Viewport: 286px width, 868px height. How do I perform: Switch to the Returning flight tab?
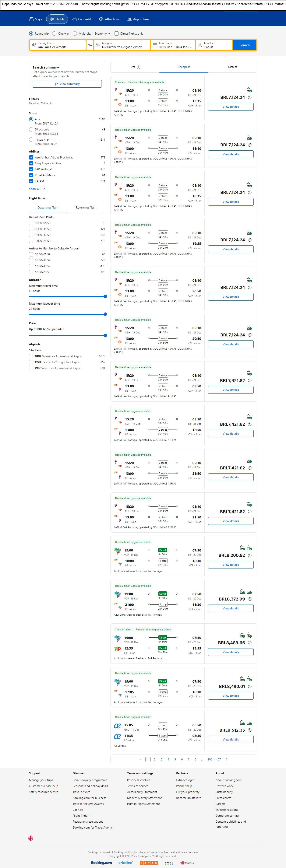click(x=86, y=208)
